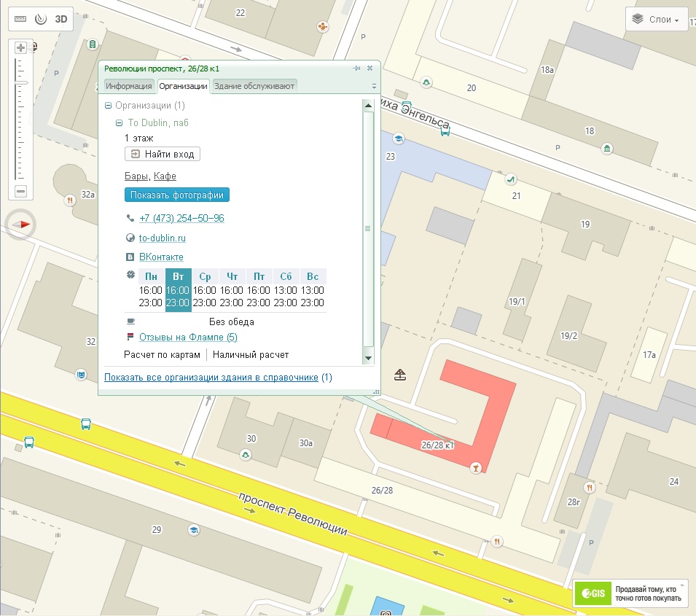
Task: Collapse the Организации (1) group
Action: click(x=108, y=106)
